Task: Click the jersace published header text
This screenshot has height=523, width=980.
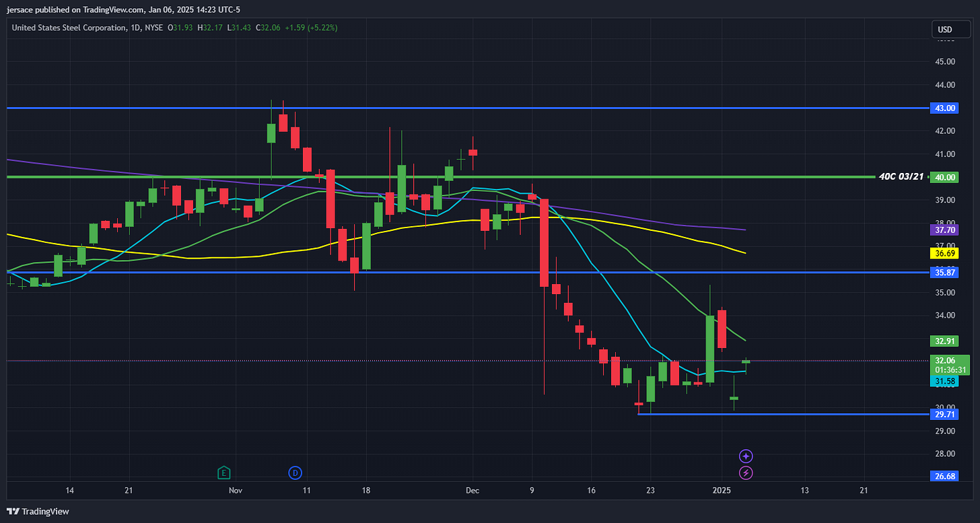Action: (x=125, y=9)
